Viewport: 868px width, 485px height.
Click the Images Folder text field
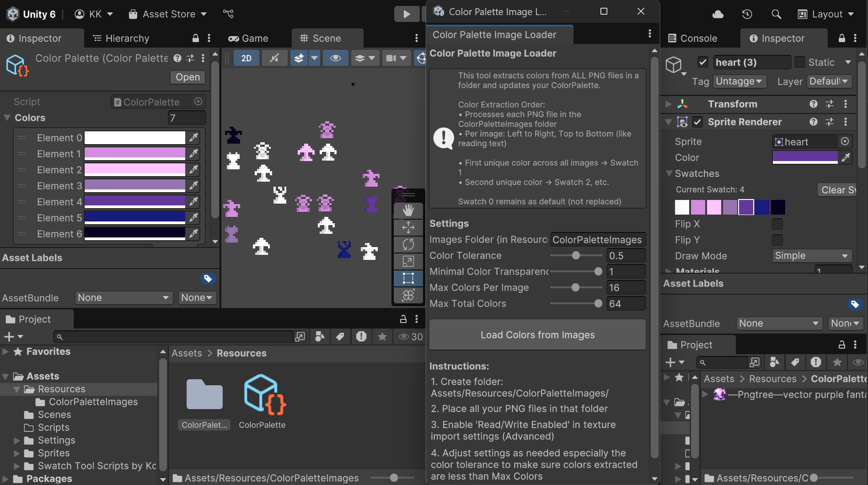598,239
